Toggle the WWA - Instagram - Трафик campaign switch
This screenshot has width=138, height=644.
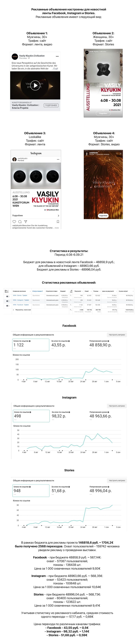point(8,301)
